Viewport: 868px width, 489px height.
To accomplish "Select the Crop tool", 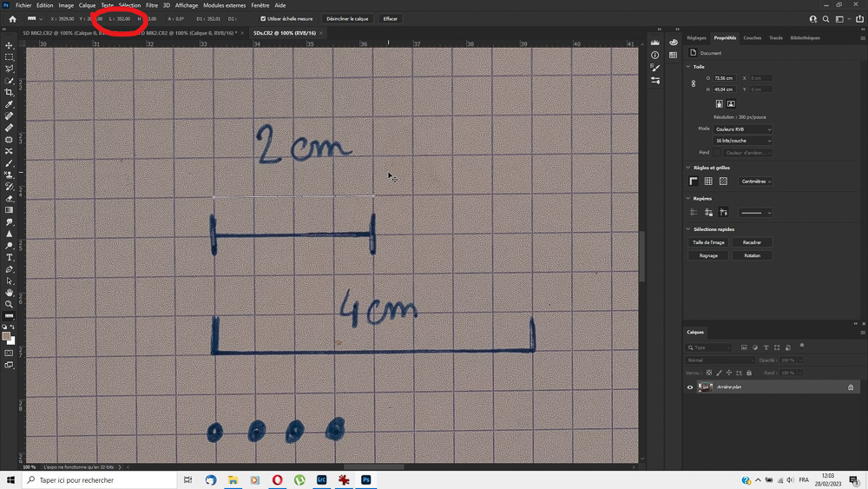I will (x=9, y=92).
